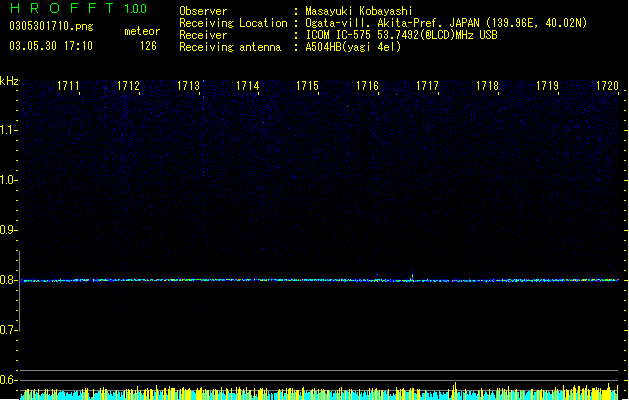The width and height of the screenshot is (629, 400).
Task: Click the meteor count 126
Action: pyautogui.click(x=148, y=46)
